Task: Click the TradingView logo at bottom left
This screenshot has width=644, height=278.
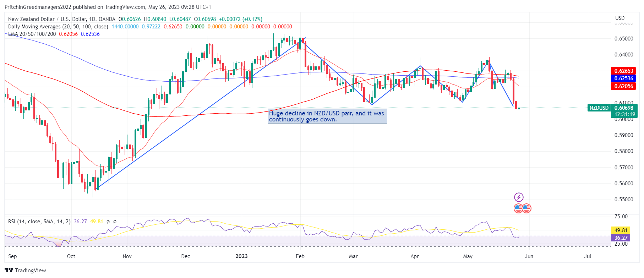Action: (25, 271)
